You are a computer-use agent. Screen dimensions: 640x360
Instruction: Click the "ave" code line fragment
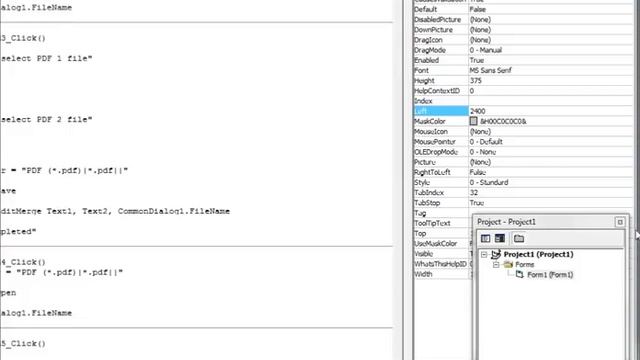(x=8, y=191)
